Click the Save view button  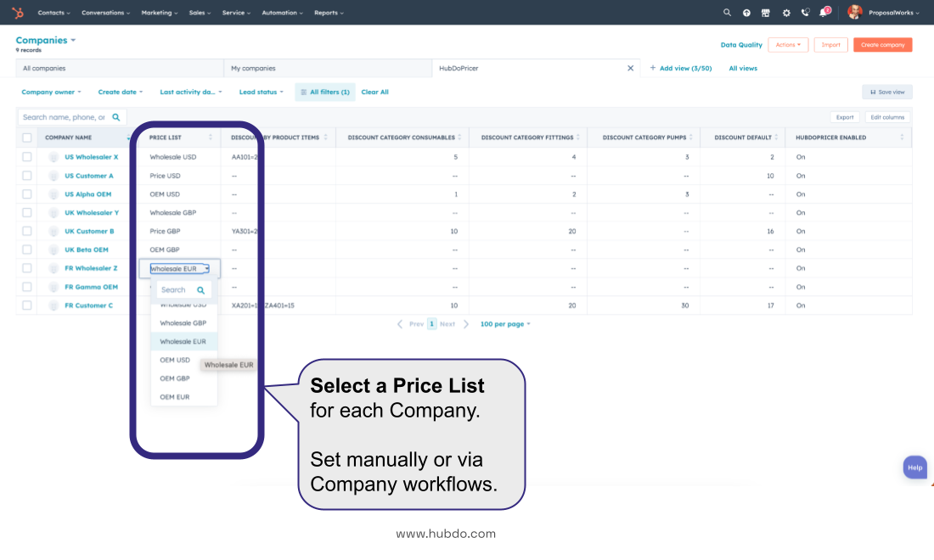point(887,92)
